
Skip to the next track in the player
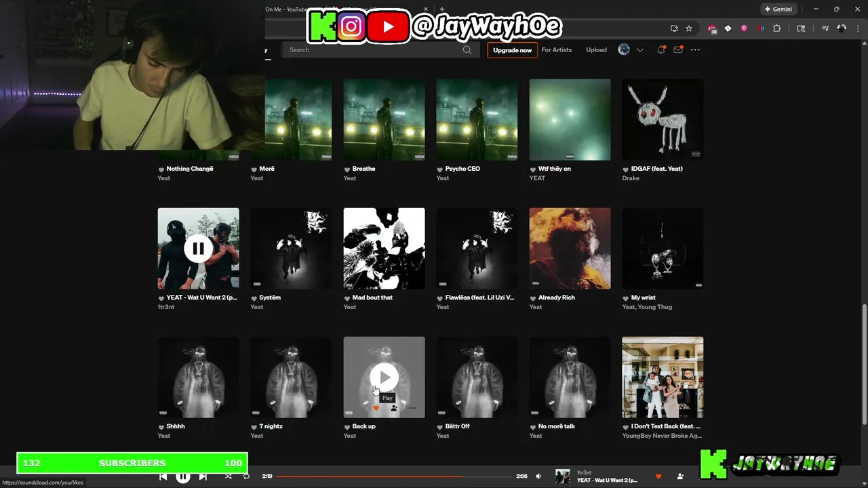pos(203,476)
